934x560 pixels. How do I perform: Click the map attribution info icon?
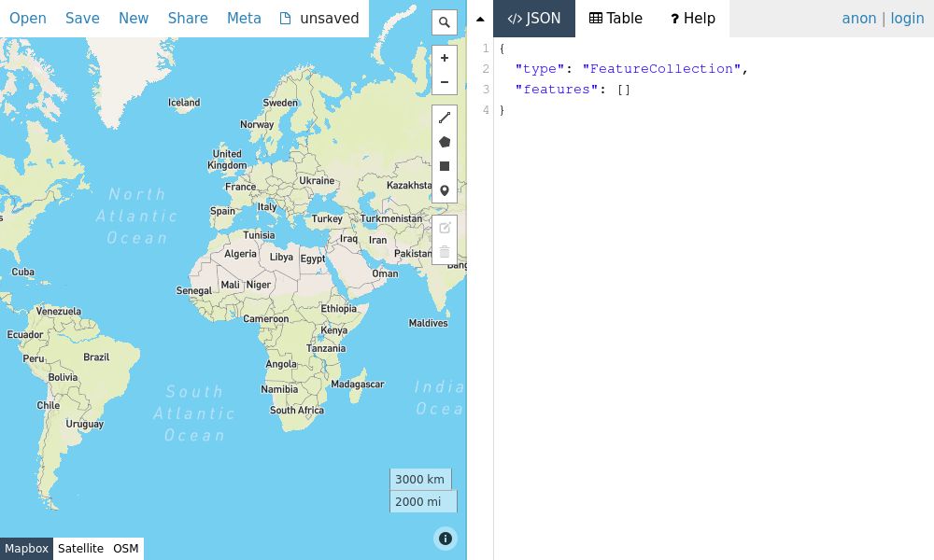tap(446, 539)
